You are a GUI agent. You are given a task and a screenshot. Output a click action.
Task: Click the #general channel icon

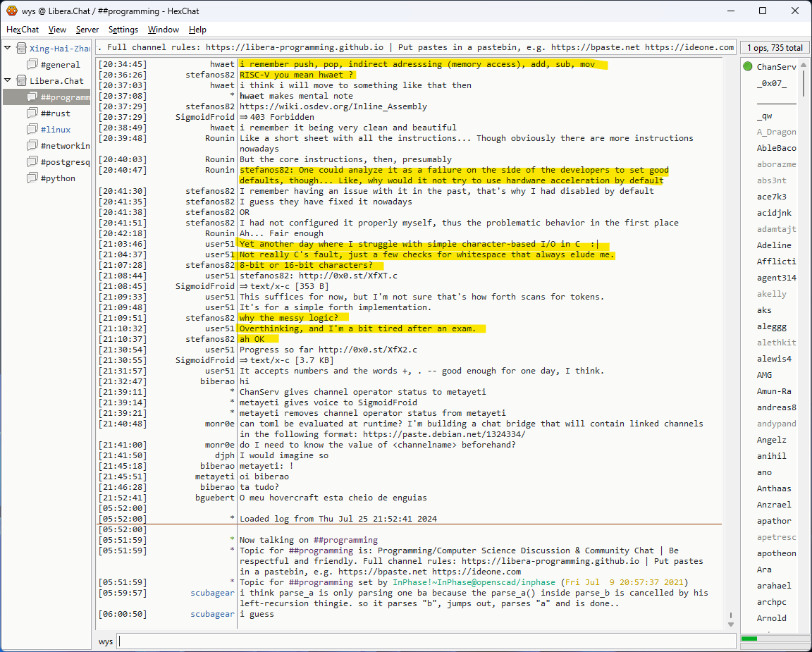click(x=32, y=65)
